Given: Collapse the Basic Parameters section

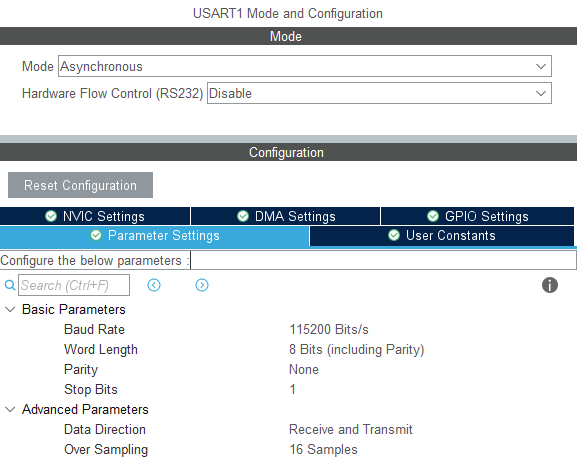Looking at the screenshot, I should 10,309.
